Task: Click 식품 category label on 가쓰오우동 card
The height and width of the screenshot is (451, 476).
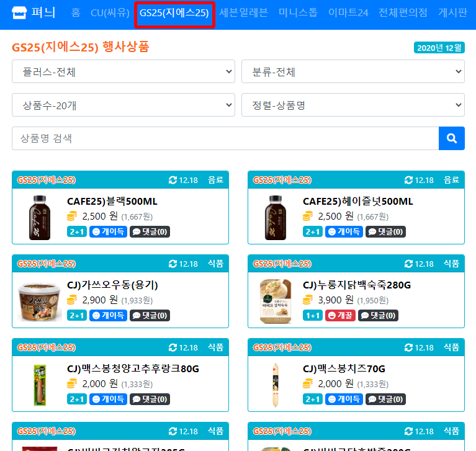Action: [x=215, y=264]
